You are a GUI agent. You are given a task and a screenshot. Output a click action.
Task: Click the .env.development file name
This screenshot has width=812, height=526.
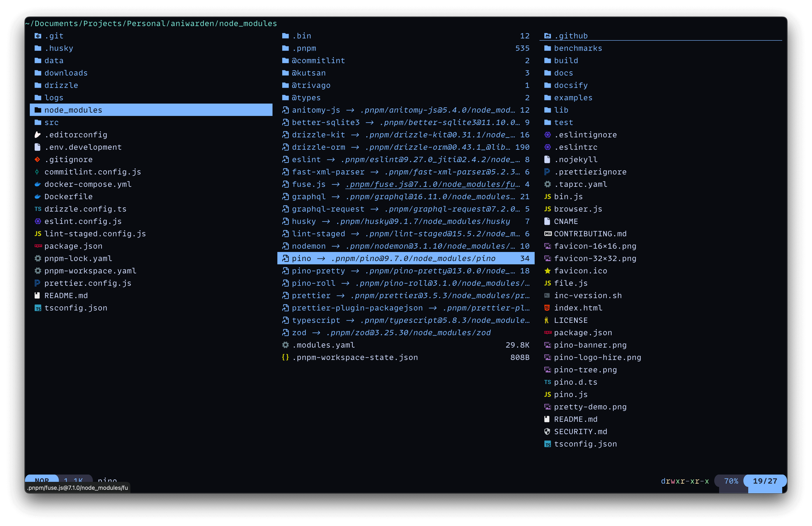point(83,147)
